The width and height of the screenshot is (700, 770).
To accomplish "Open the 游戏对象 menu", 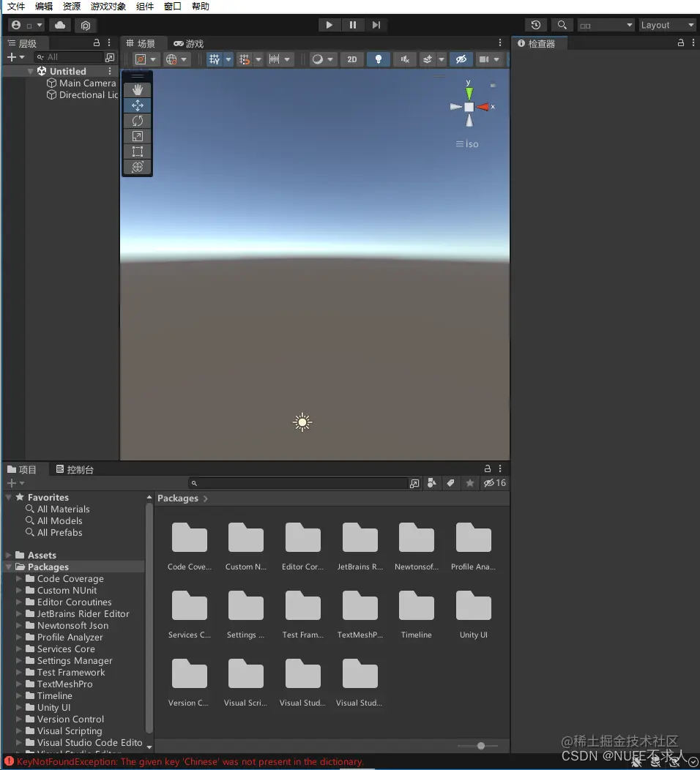I will (x=108, y=7).
